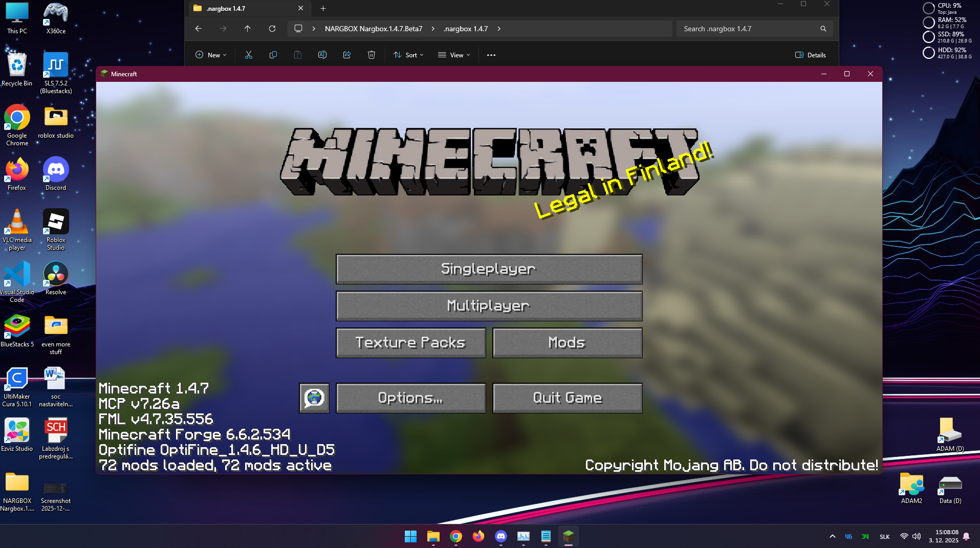Click the Rename icon in Explorer toolbar
This screenshot has width=980, height=548.
[322, 55]
